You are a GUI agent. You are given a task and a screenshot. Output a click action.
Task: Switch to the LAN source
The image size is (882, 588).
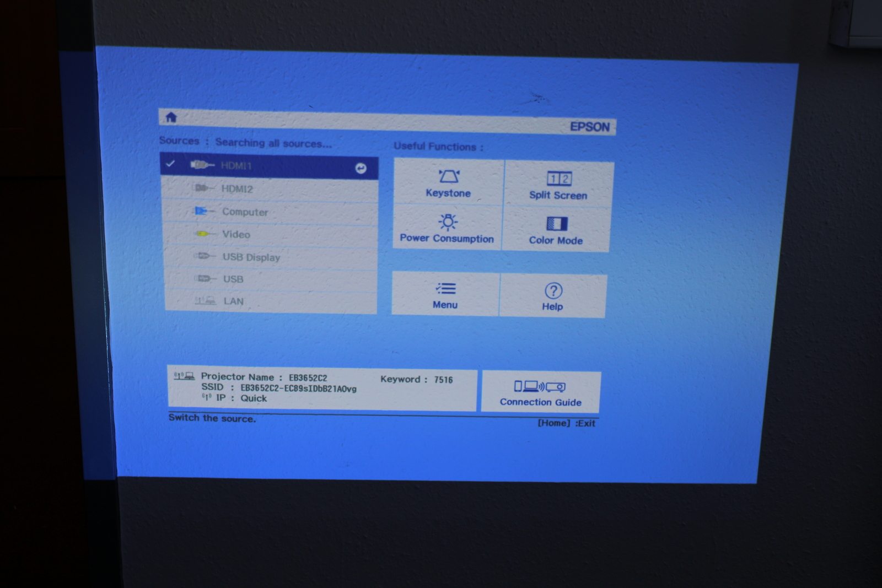232,302
